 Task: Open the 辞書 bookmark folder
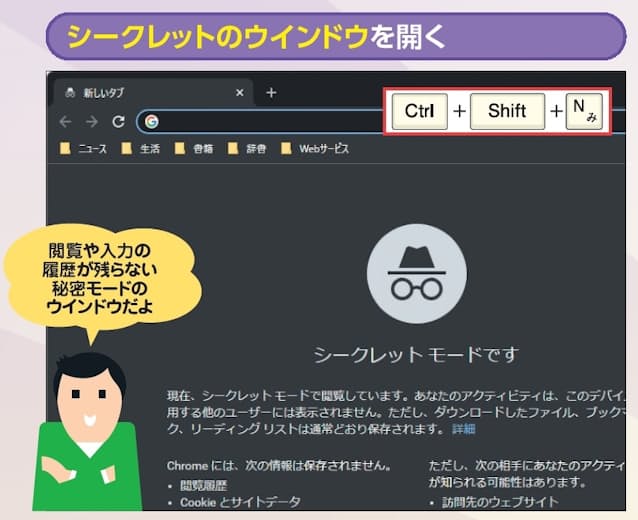(x=247, y=149)
